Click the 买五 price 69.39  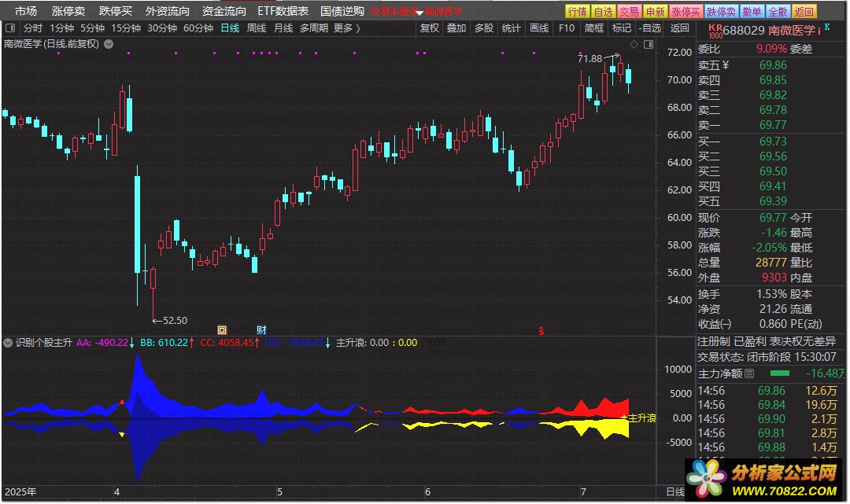[773, 201]
